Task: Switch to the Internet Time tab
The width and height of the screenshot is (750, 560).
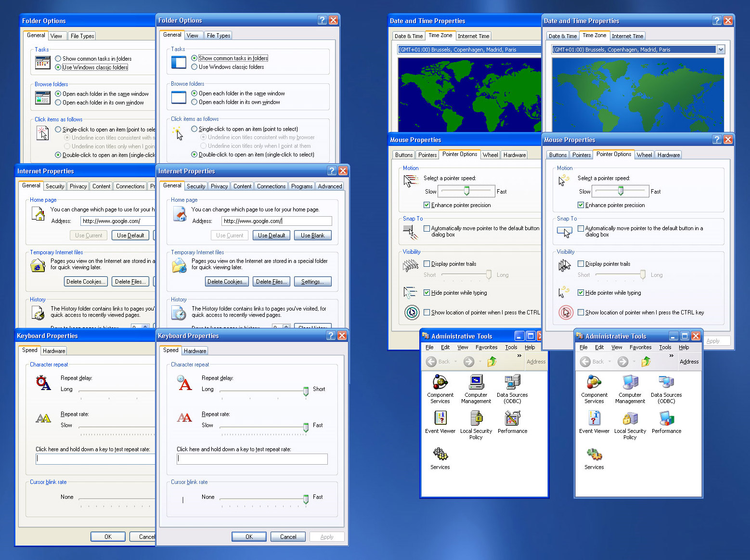Action: pyautogui.click(x=628, y=35)
